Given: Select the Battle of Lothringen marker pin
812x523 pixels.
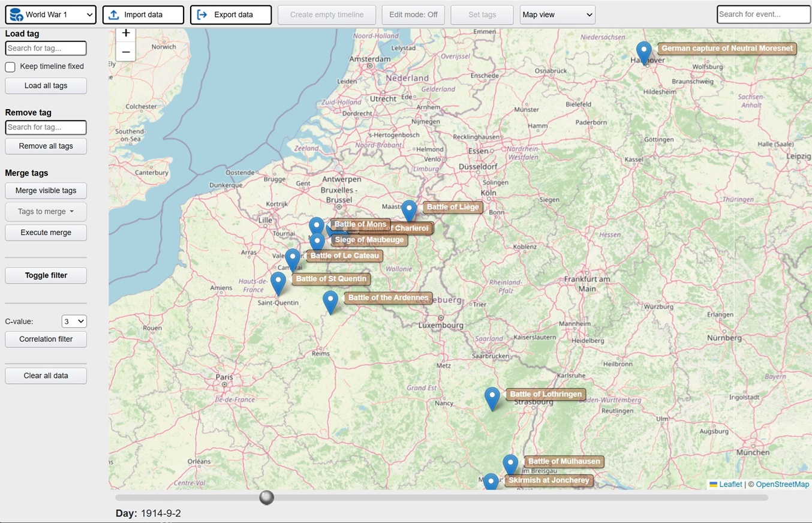Looking at the screenshot, I should click(492, 397).
